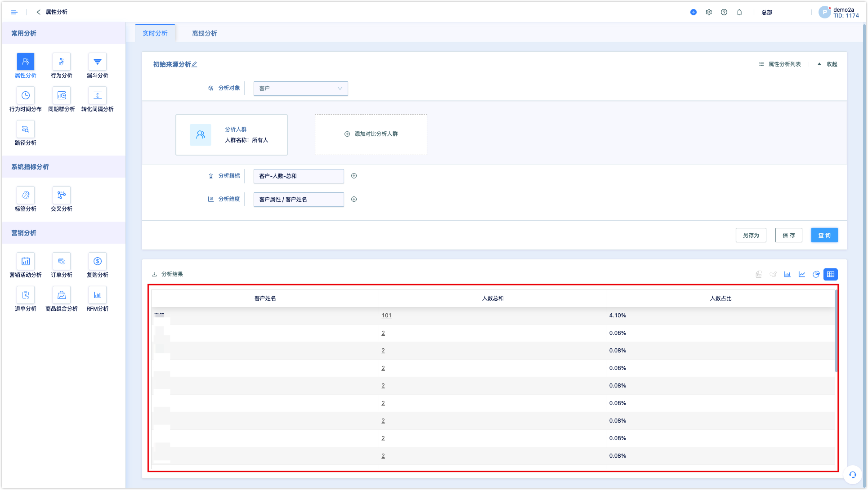Click the 系统指标分析 section header
The width and height of the screenshot is (868, 490).
coord(64,166)
